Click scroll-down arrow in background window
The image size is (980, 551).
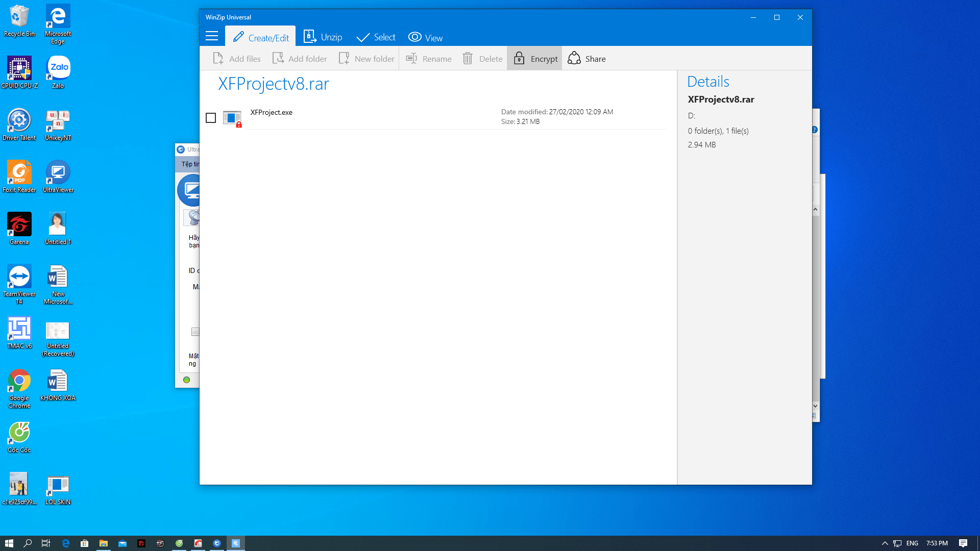(x=816, y=406)
